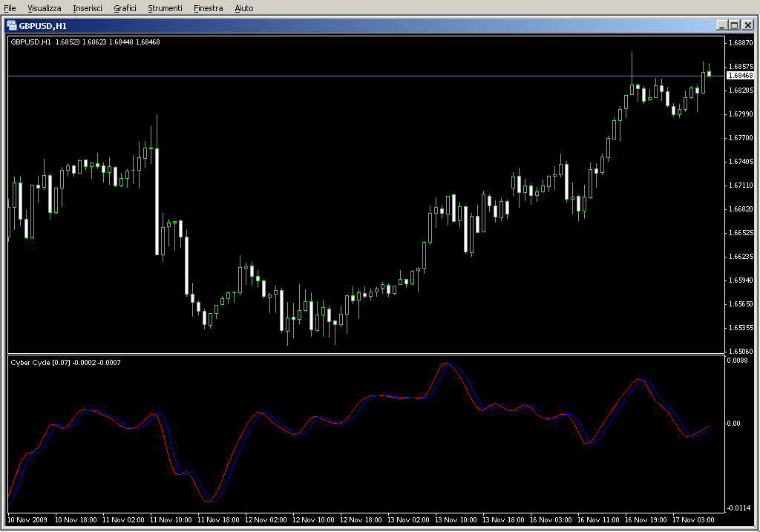Viewport: 760px width, 532px height.
Task: Open the Inserisci menu
Action: (x=88, y=8)
